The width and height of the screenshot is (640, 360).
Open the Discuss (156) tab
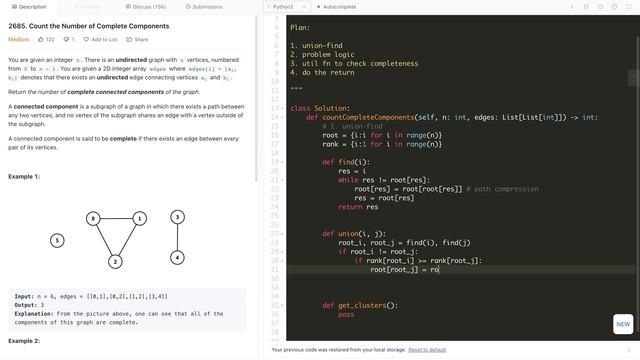click(x=146, y=7)
